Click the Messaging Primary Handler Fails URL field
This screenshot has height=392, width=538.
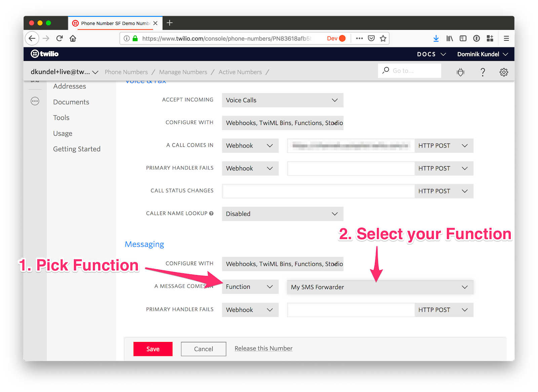click(x=351, y=310)
